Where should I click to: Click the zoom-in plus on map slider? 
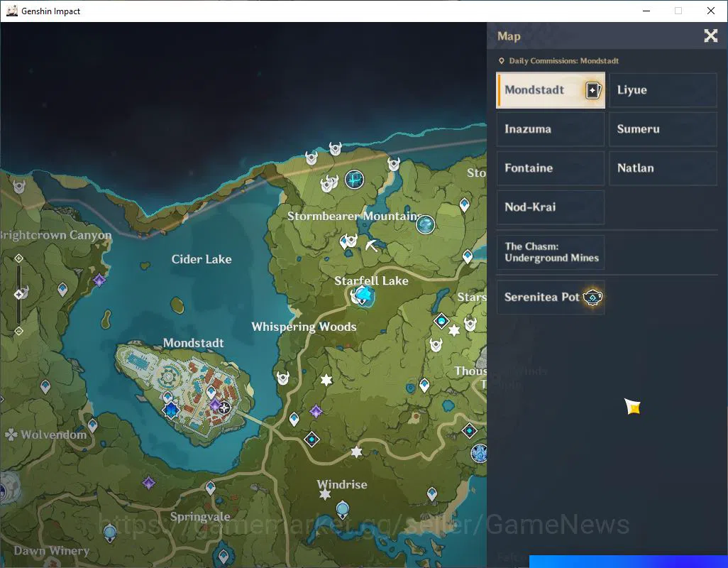coord(18,258)
